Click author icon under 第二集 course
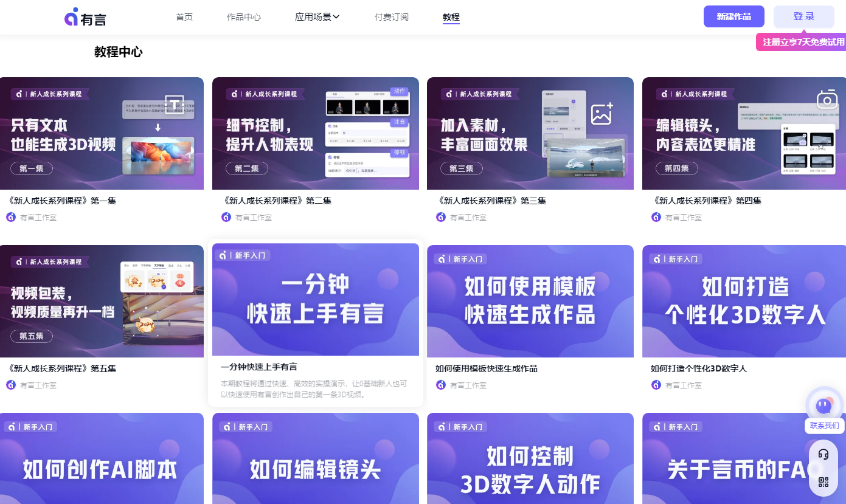This screenshot has width=846, height=504. click(226, 217)
